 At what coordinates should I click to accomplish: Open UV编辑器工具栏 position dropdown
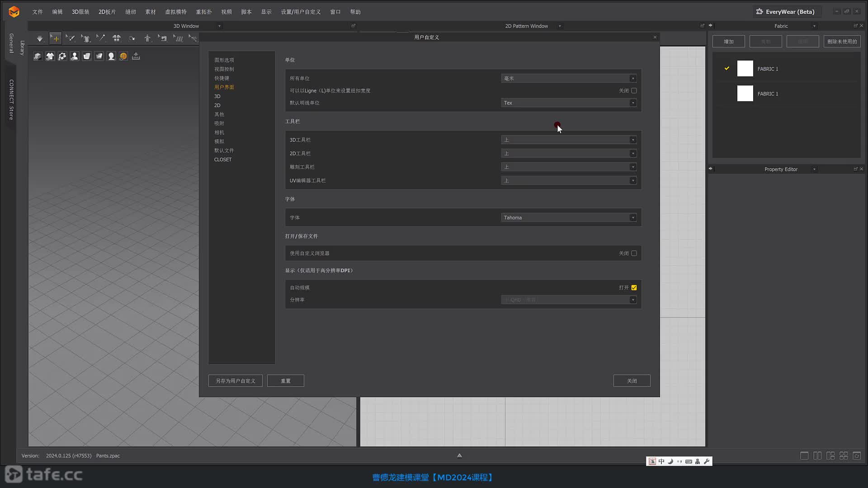tap(569, 181)
